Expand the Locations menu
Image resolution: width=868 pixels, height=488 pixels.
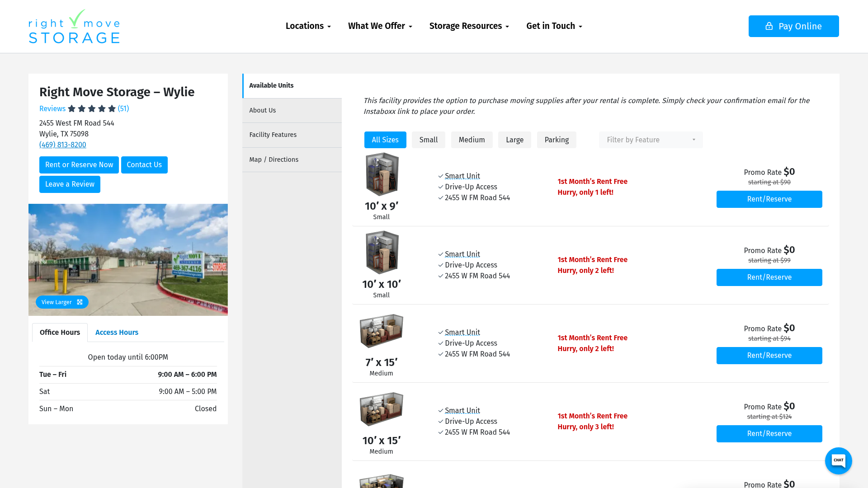308,26
